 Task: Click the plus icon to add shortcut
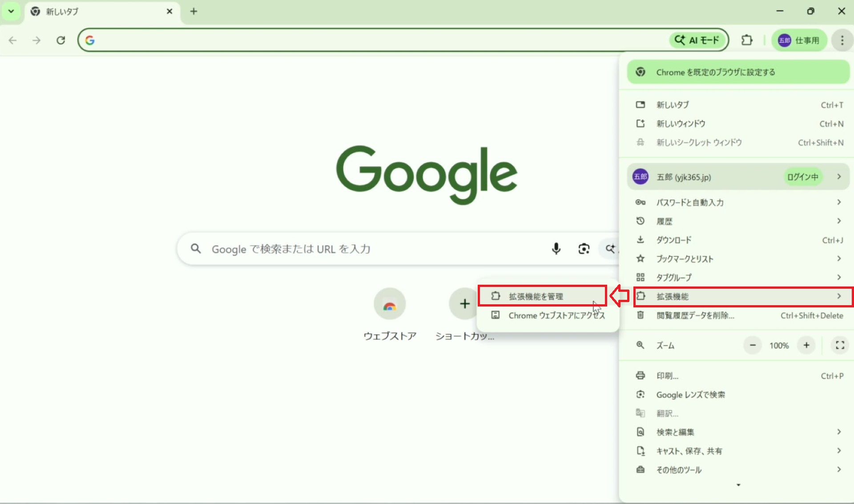(464, 304)
